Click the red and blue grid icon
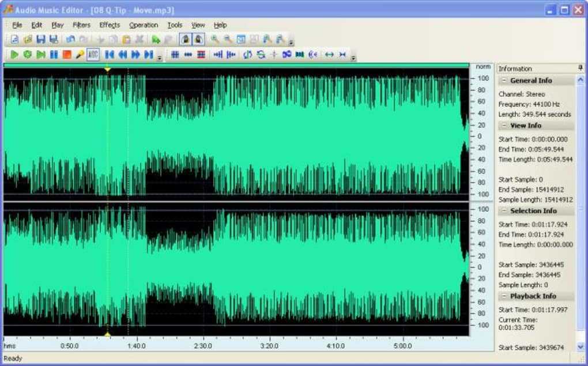 pos(201,55)
